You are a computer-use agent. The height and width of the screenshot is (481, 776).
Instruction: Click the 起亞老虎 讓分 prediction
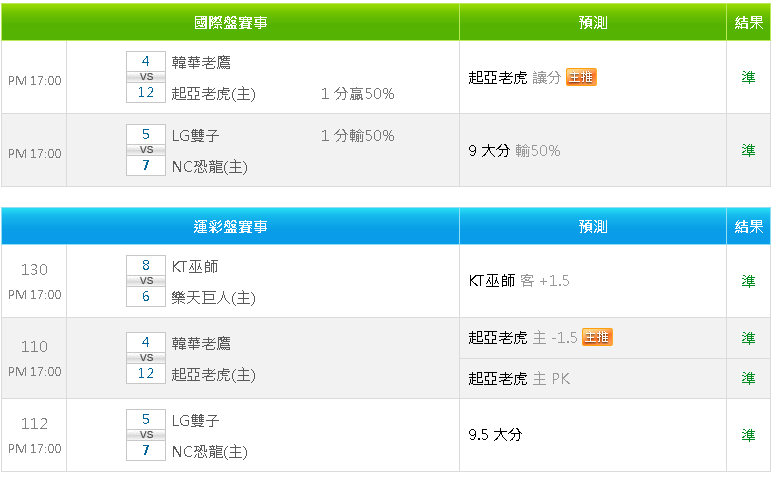[x=514, y=77]
